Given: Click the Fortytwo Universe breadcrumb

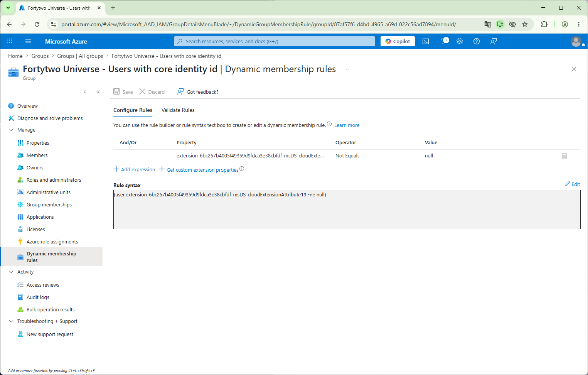Looking at the screenshot, I should (166, 56).
